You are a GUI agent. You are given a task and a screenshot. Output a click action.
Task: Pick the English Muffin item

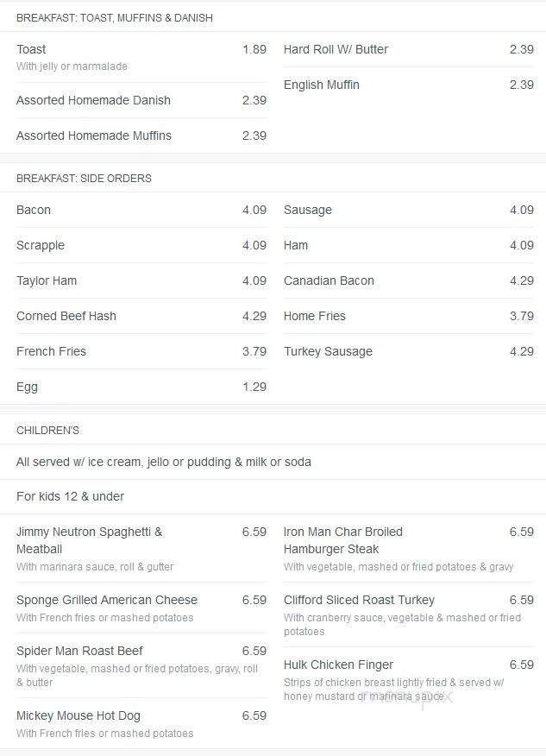click(409, 85)
